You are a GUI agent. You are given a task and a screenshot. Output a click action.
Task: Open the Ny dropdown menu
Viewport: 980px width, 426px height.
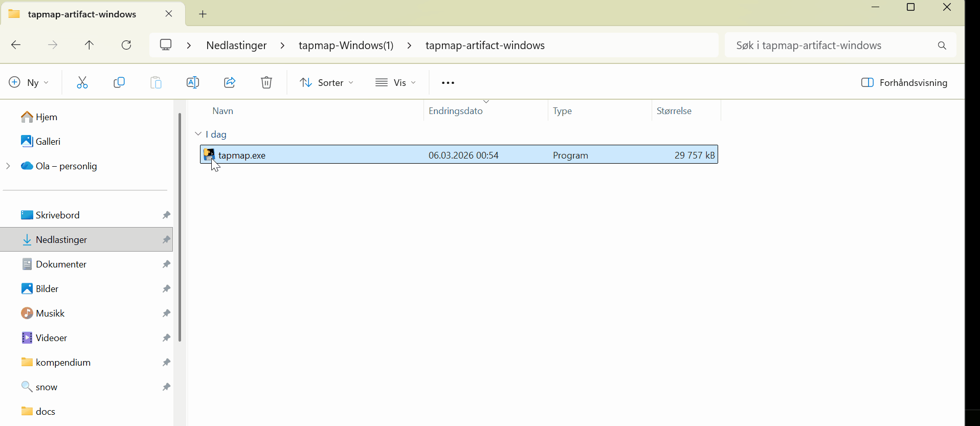pos(29,82)
